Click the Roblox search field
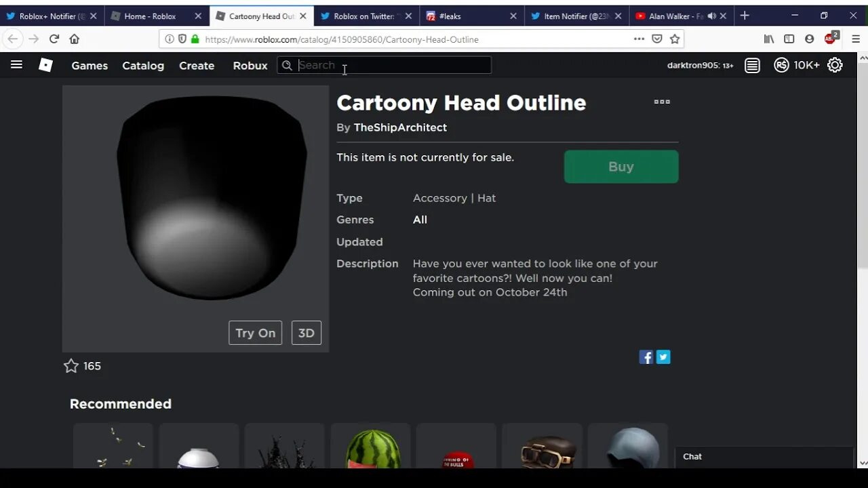This screenshot has height=488, width=868. pos(384,65)
